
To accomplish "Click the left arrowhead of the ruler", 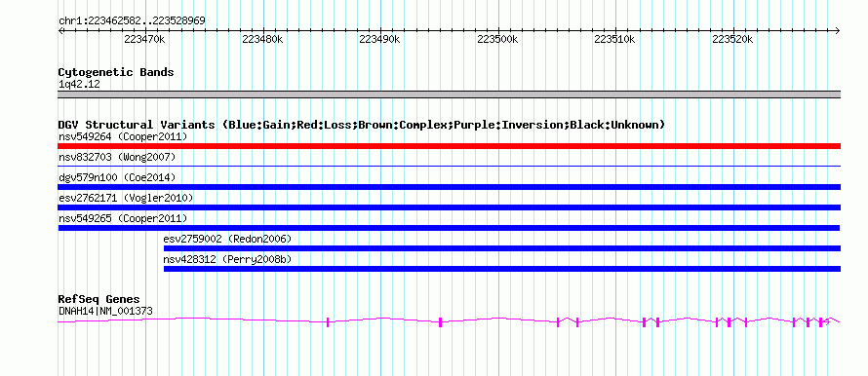I will (x=60, y=31).
